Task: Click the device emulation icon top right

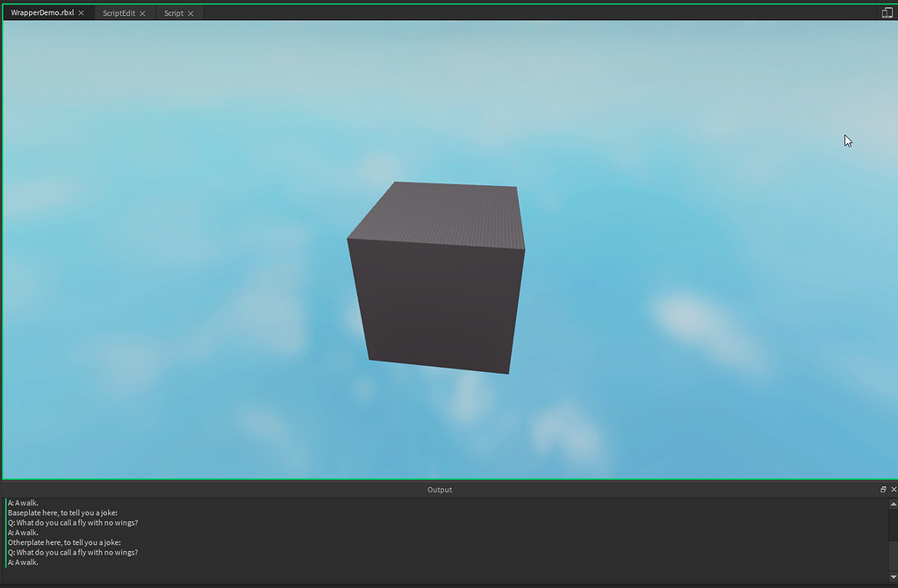Action: (x=886, y=12)
